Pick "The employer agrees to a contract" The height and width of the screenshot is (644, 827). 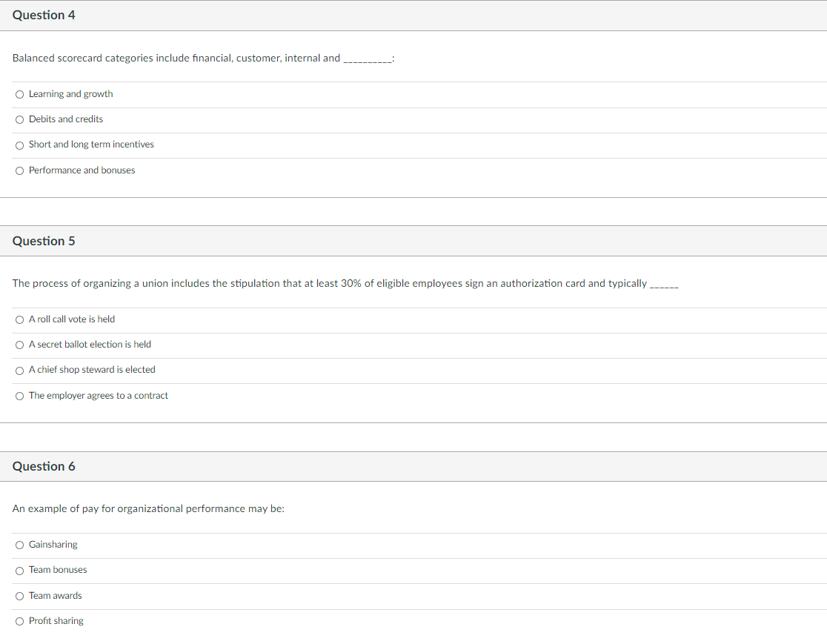pyautogui.click(x=19, y=396)
